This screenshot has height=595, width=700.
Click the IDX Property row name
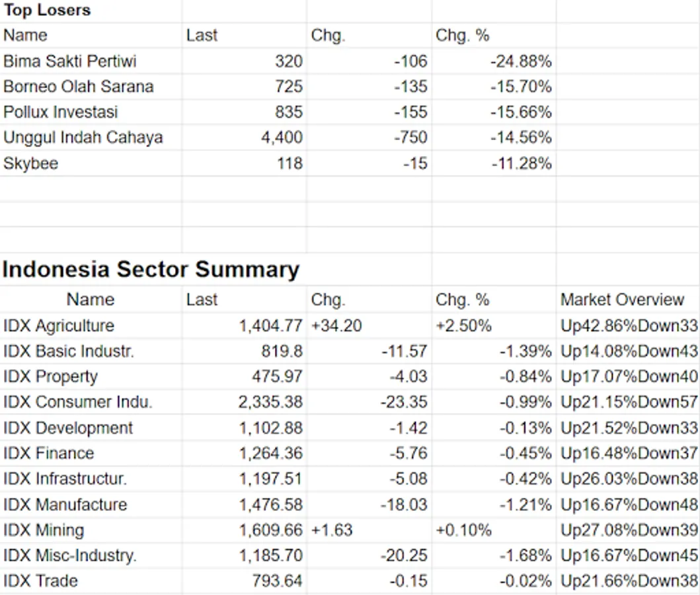(x=50, y=377)
